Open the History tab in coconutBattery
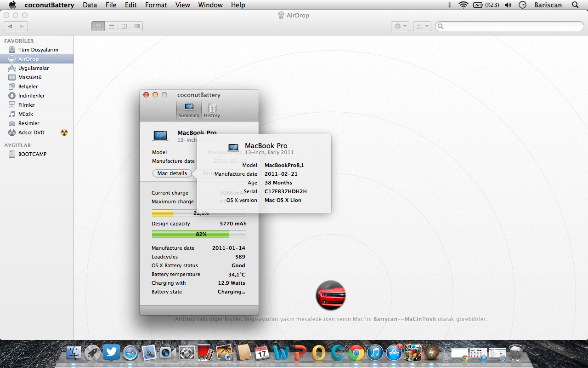Image resolution: width=588 pixels, height=368 pixels. (x=212, y=110)
